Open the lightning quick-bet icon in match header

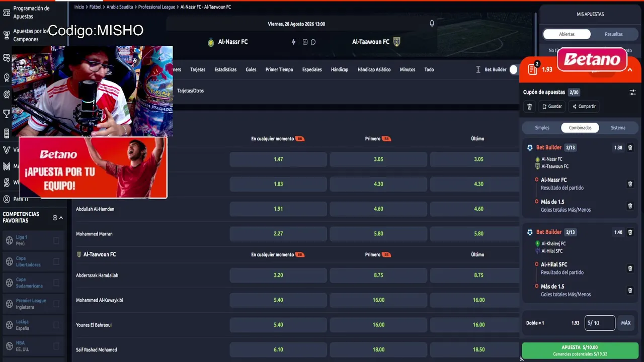[294, 42]
